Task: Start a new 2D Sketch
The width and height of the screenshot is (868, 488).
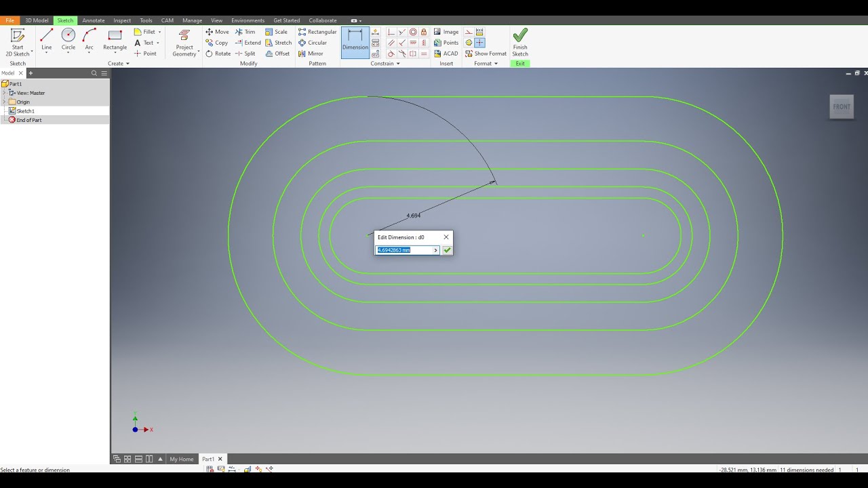Action: 18,42
